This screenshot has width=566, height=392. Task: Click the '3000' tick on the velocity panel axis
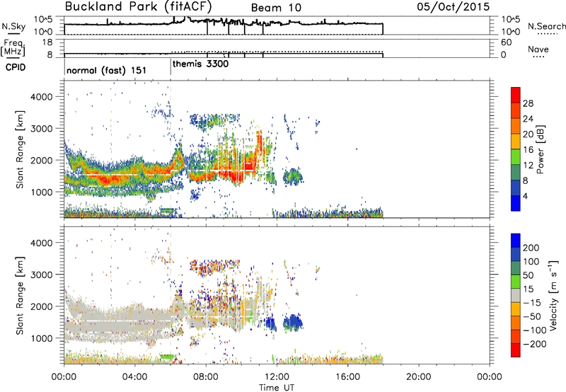point(41,275)
